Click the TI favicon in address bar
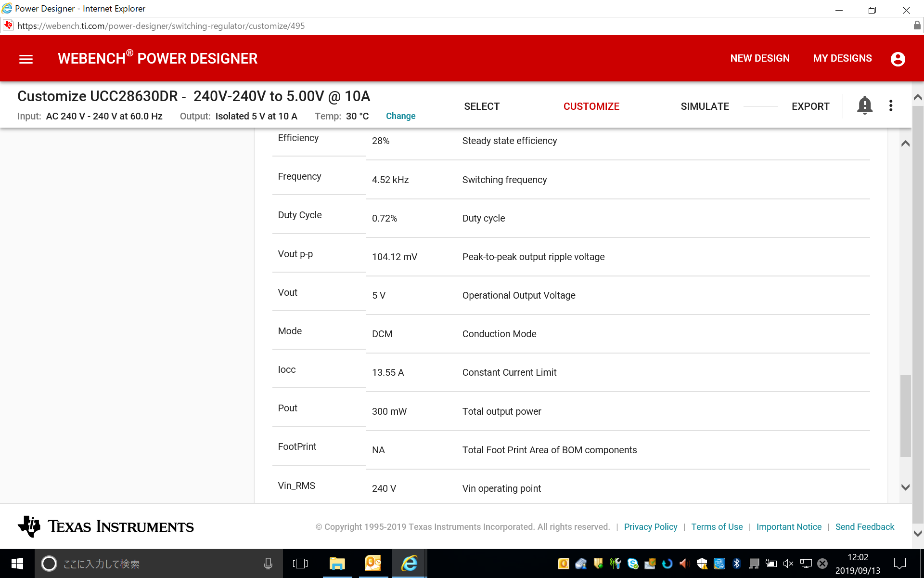 tap(8, 26)
